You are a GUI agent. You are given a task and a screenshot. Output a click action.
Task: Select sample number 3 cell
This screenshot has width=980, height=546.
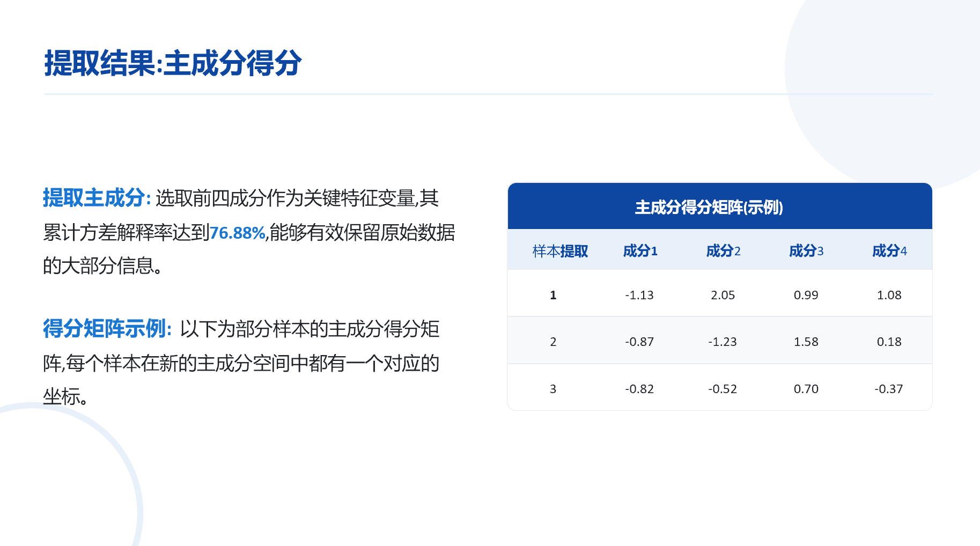pyautogui.click(x=553, y=389)
